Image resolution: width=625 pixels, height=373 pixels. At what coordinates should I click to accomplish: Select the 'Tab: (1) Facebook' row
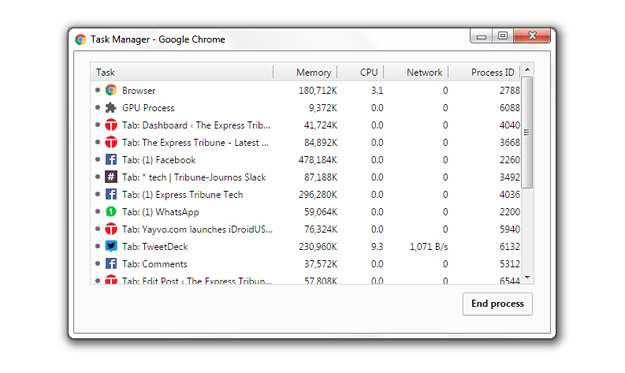[306, 160]
